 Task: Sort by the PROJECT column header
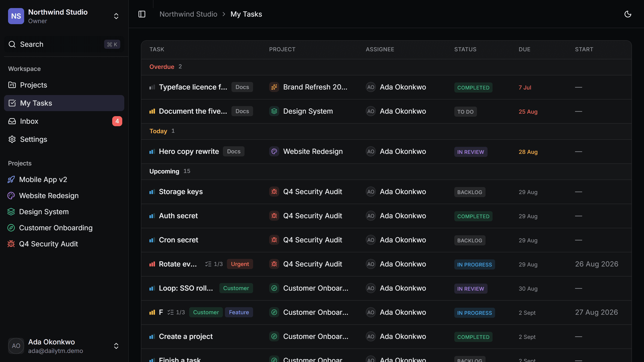tap(282, 49)
